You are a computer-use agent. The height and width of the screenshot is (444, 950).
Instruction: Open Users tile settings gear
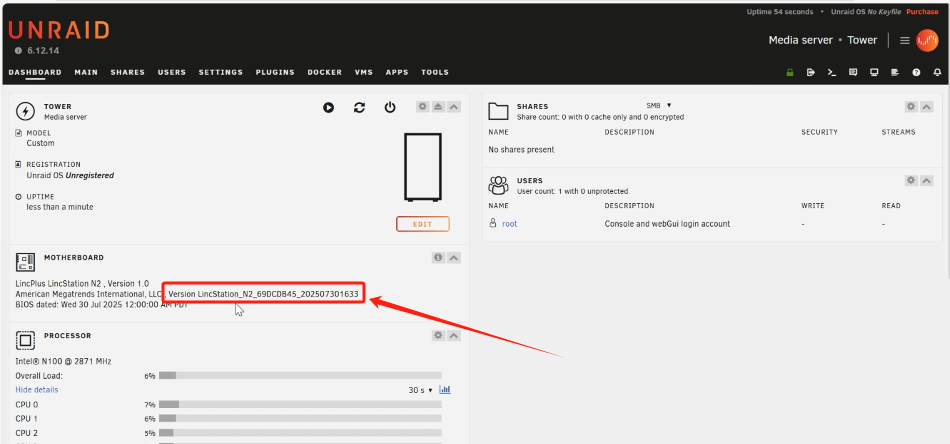(911, 181)
